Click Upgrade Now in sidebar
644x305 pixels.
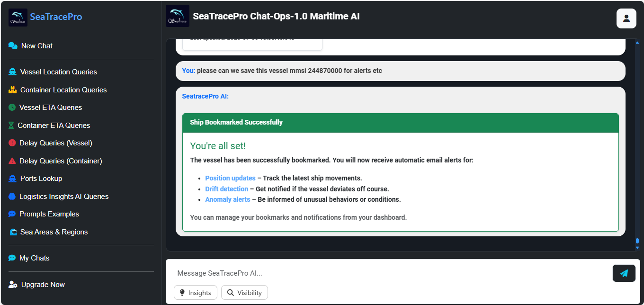point(36,285)
